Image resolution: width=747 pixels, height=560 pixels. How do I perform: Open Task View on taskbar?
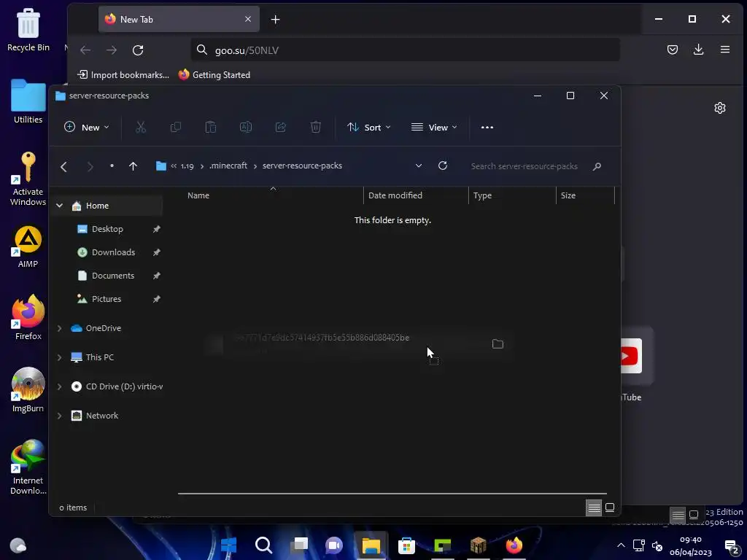300,545
